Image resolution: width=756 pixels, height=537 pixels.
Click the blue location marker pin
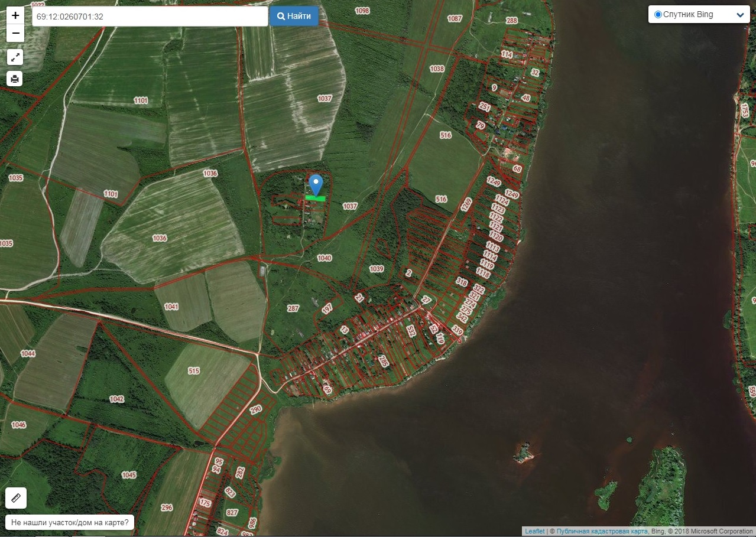pyautogui.click(x=316, y=184)
